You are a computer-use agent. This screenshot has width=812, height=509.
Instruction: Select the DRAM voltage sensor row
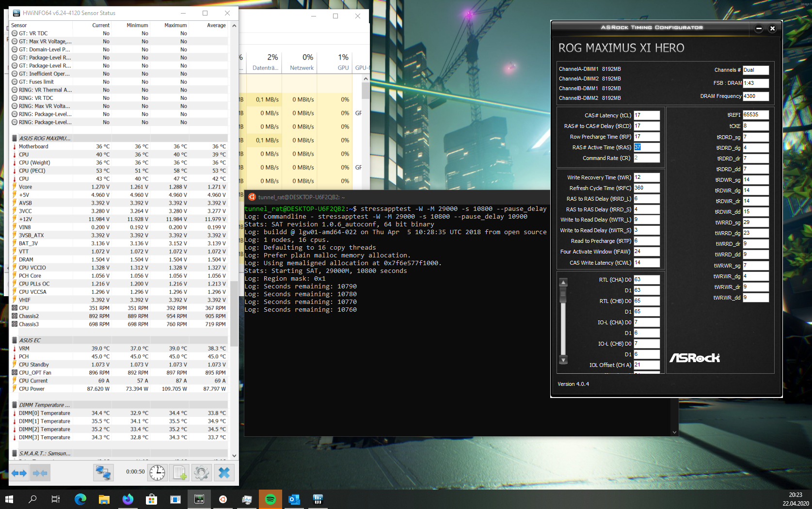119,259
